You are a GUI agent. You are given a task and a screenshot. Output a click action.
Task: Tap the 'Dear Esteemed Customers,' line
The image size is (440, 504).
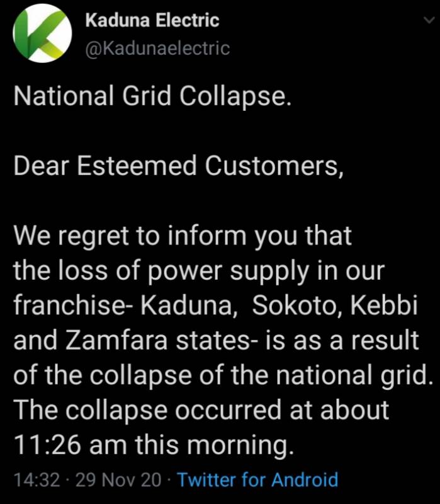click(179, 166)
